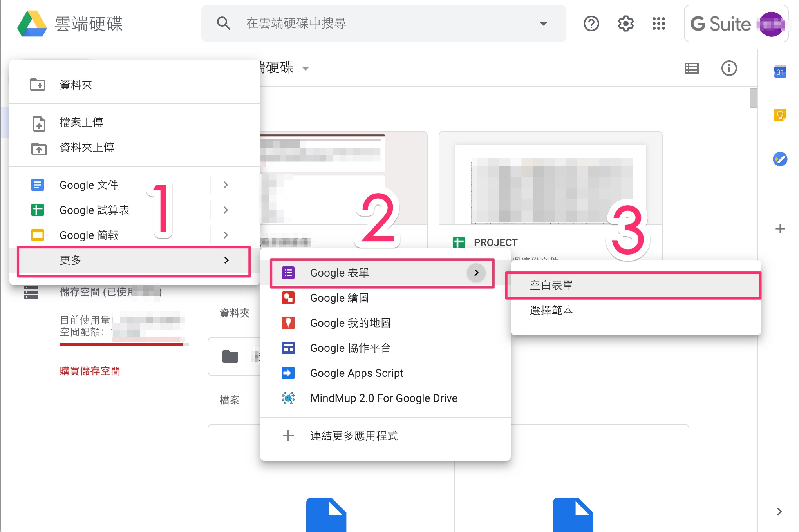Open the PROJECT spreadsheet thumbnail
799x532 pixels.
click(x=550, y=179)
